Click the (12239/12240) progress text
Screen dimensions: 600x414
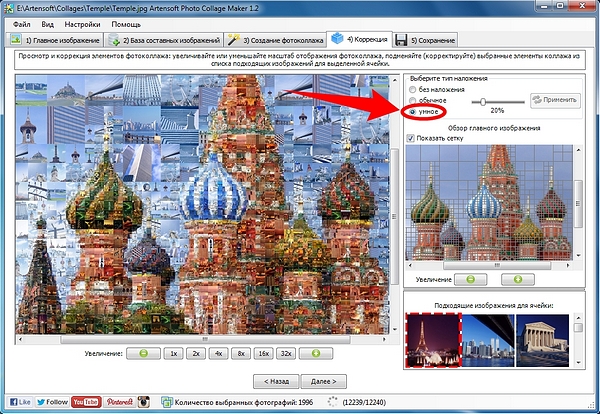(364, 402)
